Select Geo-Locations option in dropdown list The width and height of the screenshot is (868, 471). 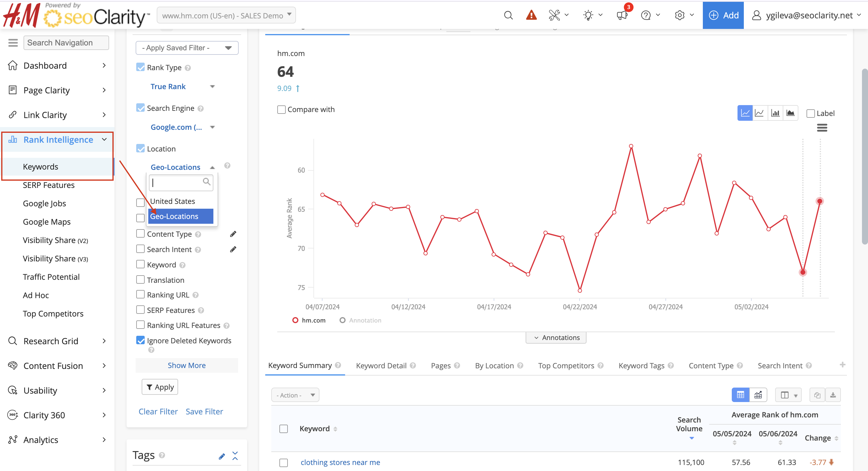[181, 216]
